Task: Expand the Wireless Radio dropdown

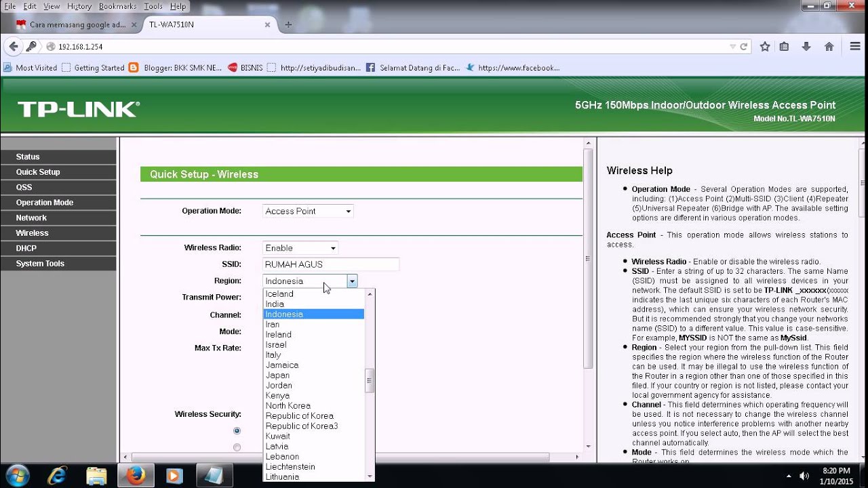Action: click(x=300, y=248)
